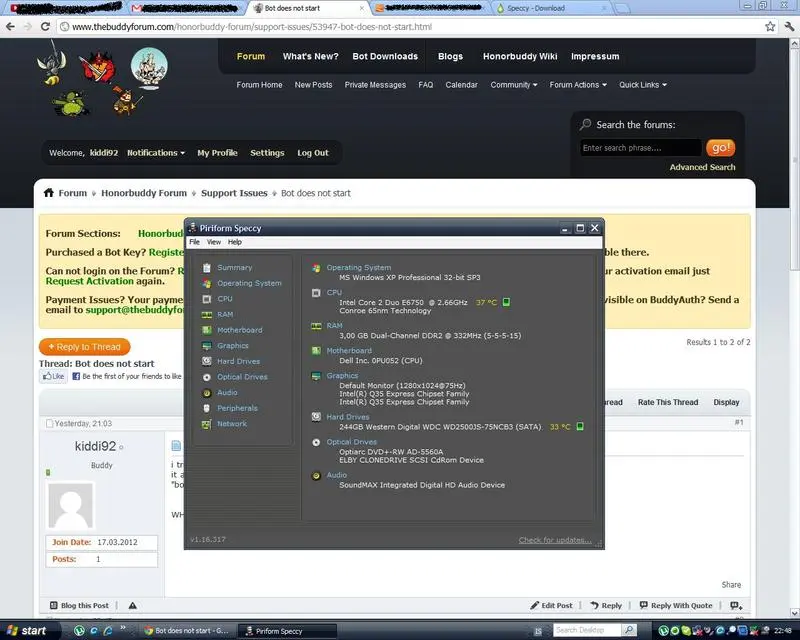Open Quick Links dropdown
800x640 pixels.
coord(643,85)
